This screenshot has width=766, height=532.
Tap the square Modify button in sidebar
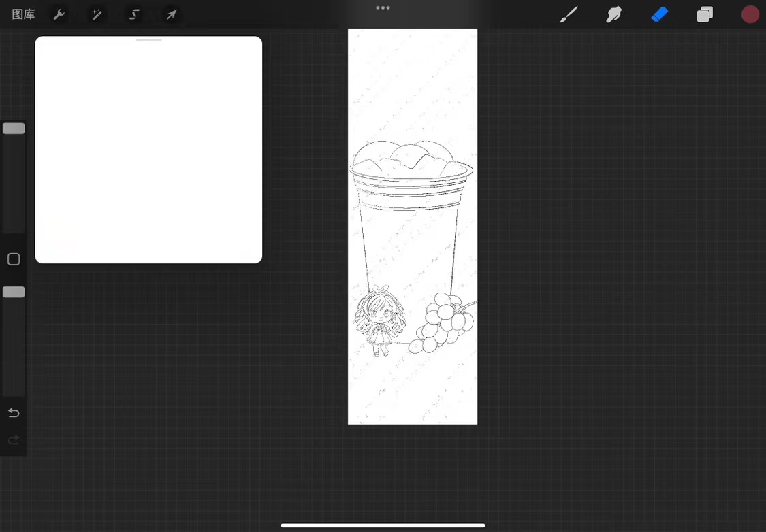(14, 259)
